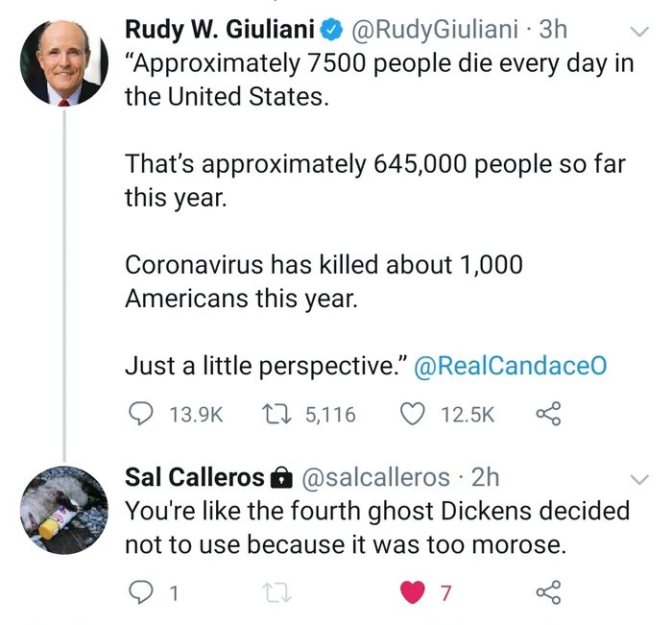
Task: Open Rudy W. Giuliani's profile name
Action: (220, 30)
